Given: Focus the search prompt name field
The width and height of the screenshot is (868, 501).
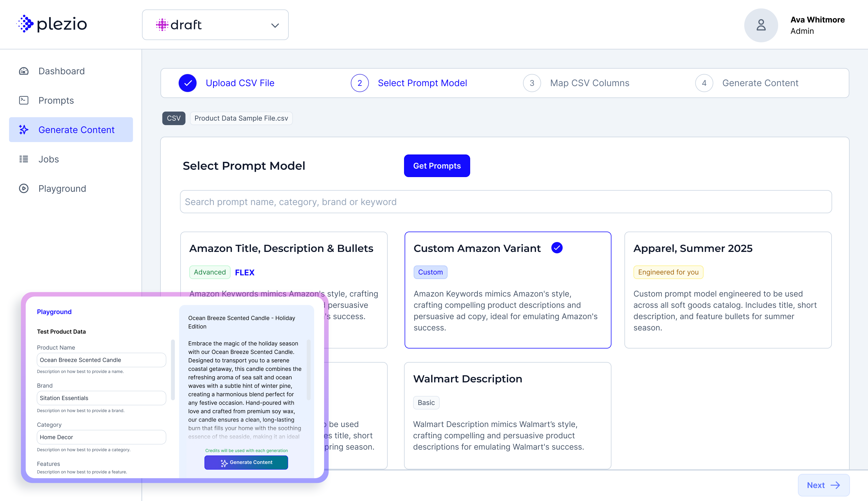Looking at the screenshot, I should click(505, 202).
